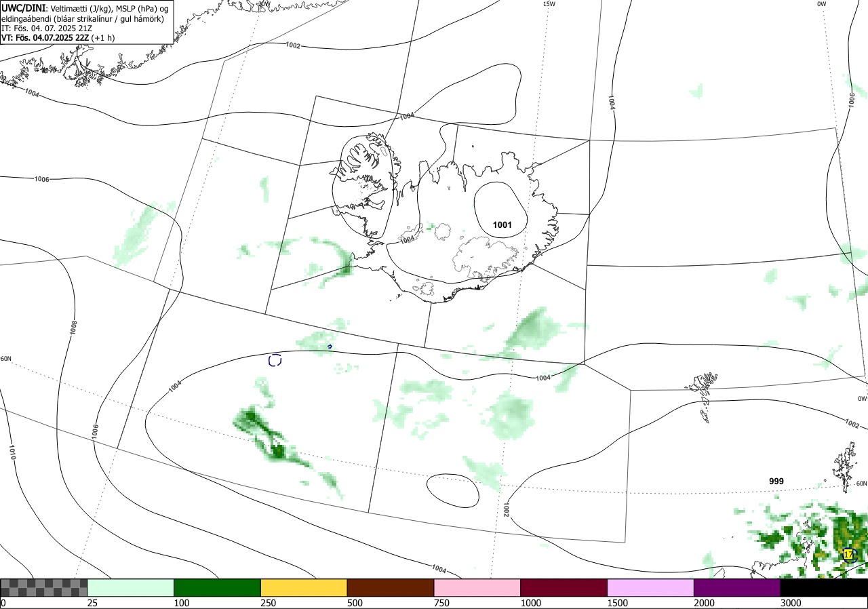
Task: Select the grey checkered 0–25 legend swatch
Action: [x=44, y=587]
